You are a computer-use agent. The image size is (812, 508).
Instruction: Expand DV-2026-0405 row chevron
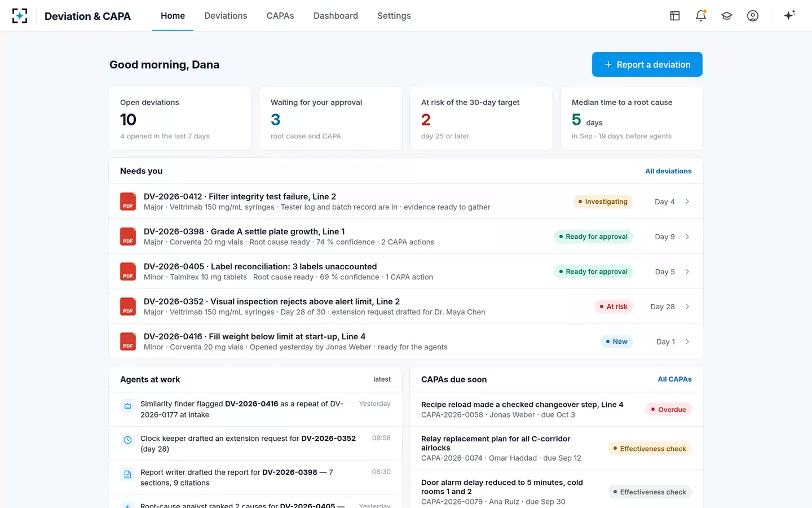pos(687,271)
